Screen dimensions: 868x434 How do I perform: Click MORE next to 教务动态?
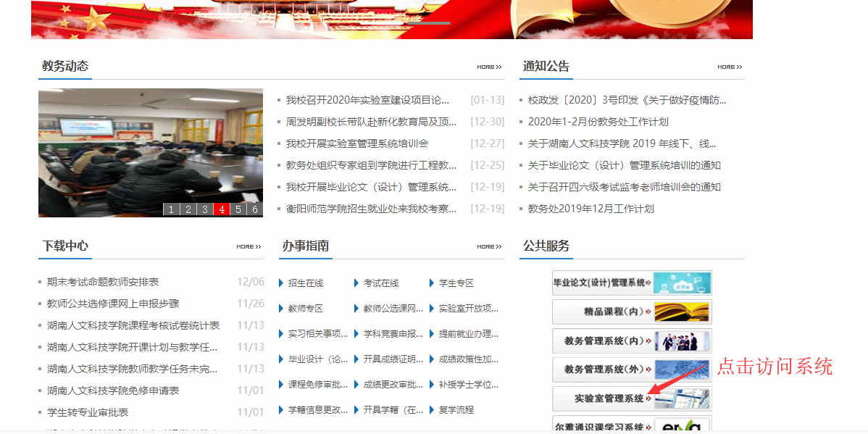489,67
